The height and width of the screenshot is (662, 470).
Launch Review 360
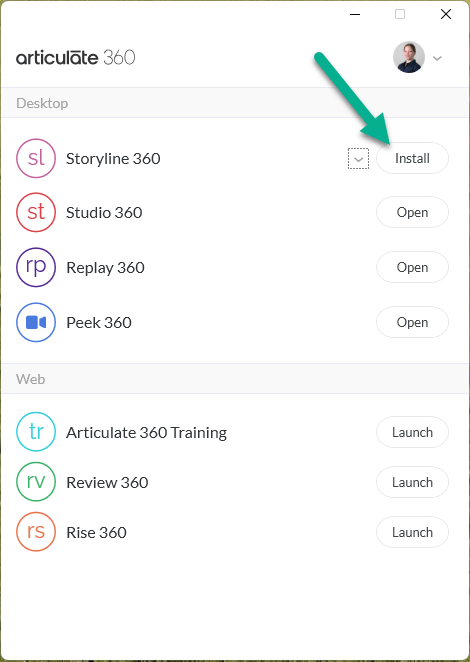412,482
